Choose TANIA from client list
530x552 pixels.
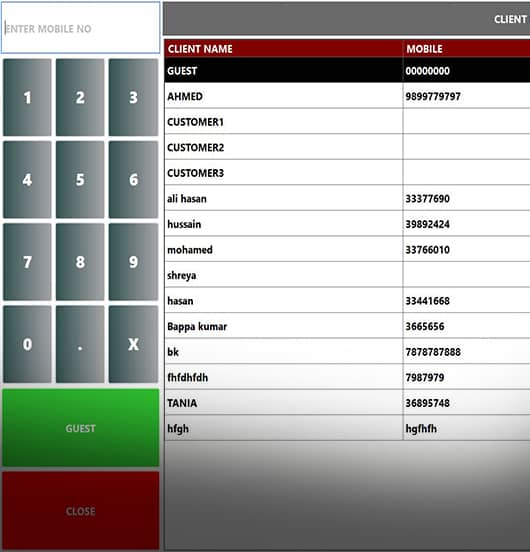[x=347, y=402]
